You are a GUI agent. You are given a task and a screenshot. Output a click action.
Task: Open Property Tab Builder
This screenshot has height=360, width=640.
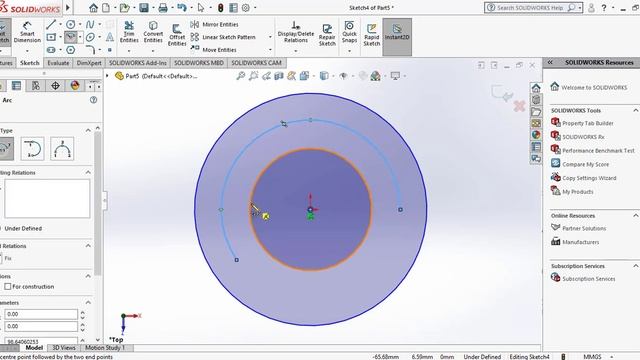[582, 123]
